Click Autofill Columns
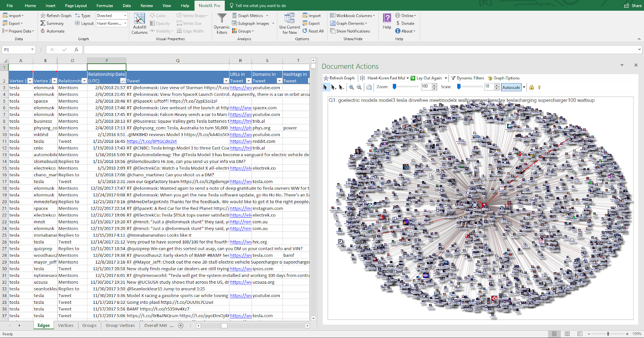 point(140,24)
